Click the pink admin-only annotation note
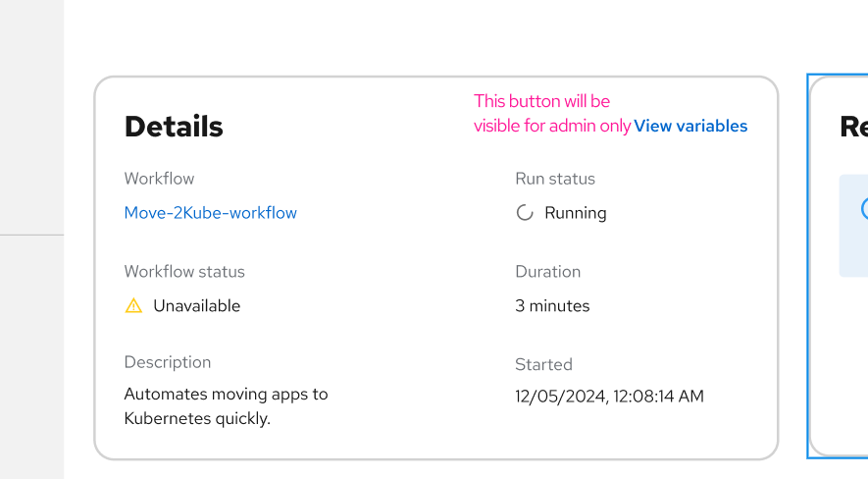Screen dimensions: 868x479 click(542, 113)
